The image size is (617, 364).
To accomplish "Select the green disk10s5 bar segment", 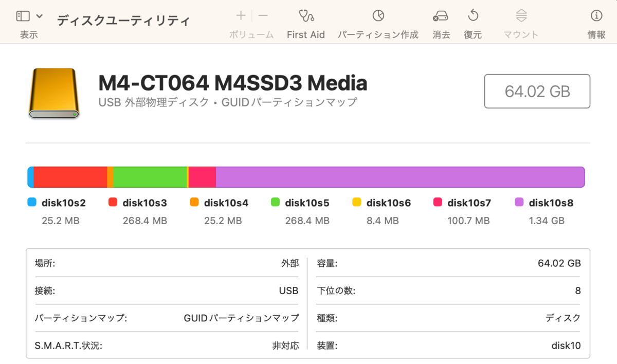I will pos(150,177).
